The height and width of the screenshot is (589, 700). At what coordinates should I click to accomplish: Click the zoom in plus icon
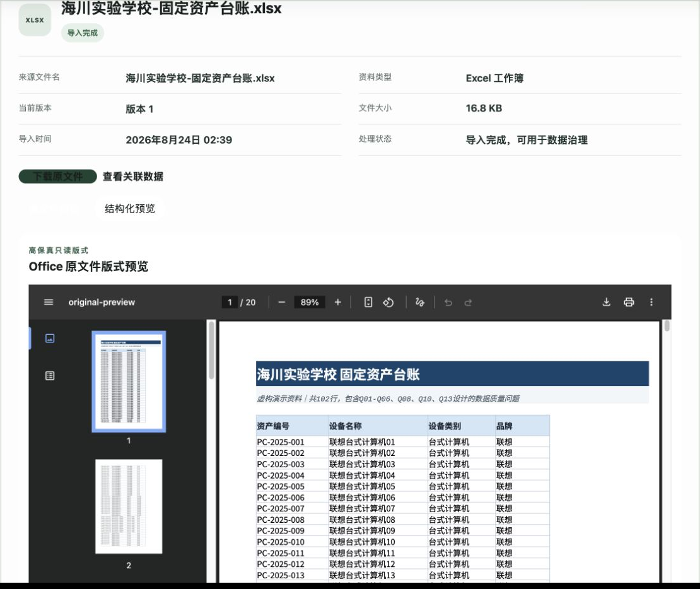click(338, 302)
